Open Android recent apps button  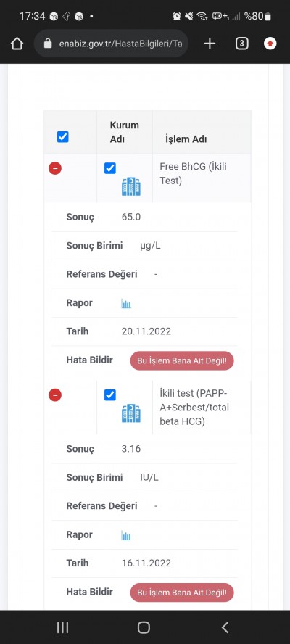[62, 627]
